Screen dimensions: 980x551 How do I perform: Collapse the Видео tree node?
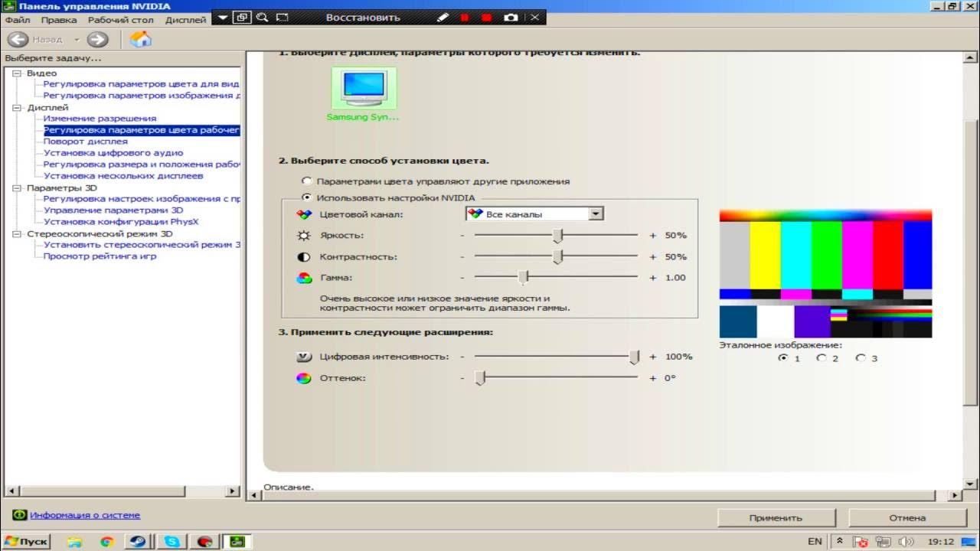(18, 73)
